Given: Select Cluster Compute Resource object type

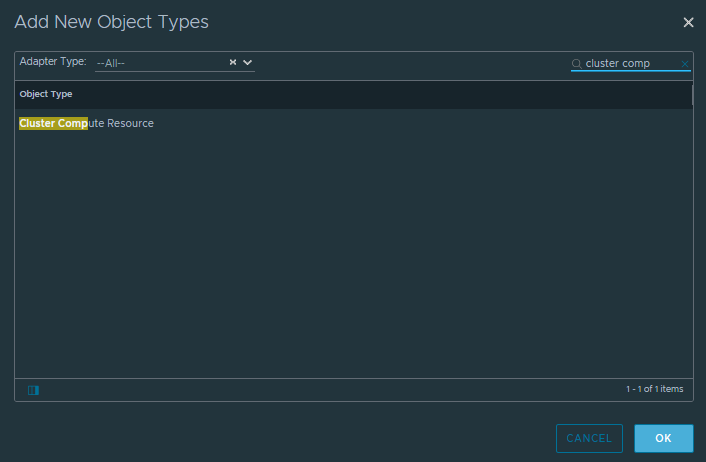Looking at the screenshot, I should pyautogui.click(x=353, y=123).
